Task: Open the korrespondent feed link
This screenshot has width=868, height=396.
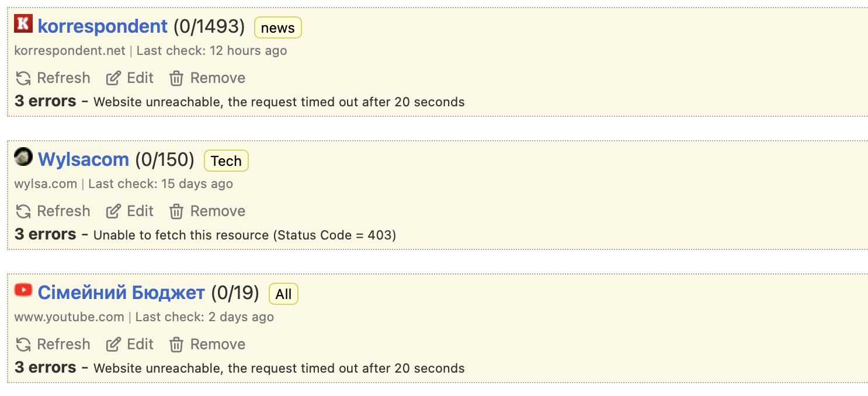Action: (x=100, y=26)
